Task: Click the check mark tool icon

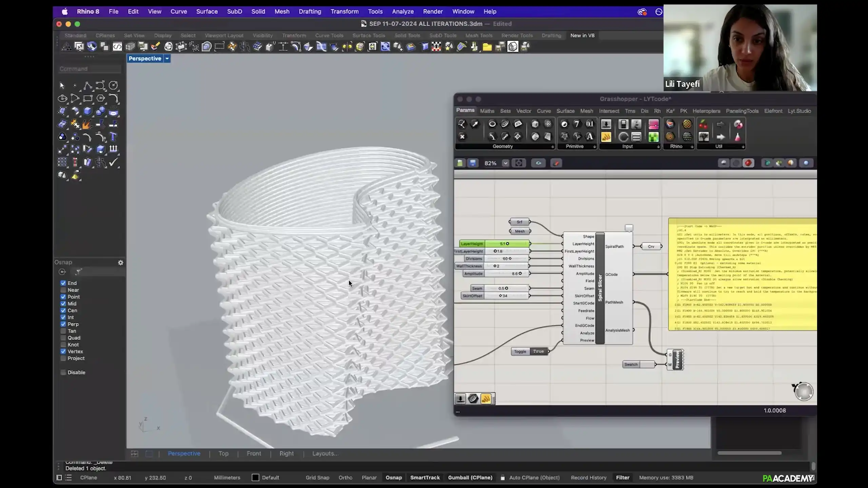Action: (113, 162)
